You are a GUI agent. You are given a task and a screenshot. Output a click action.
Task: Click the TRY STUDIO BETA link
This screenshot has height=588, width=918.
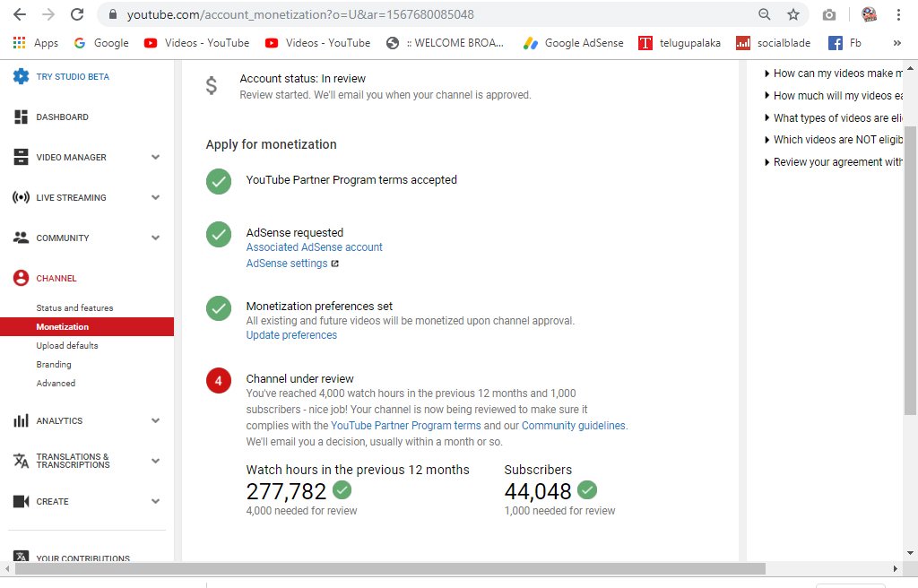pyautogui.click(x=73, y=77)
